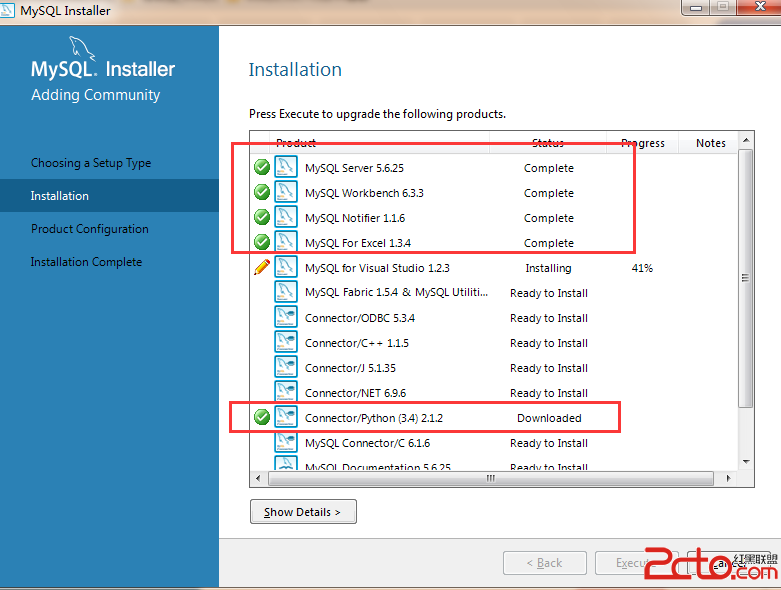The width and height of the screenshot is (781, 590).
Task: Select Connector/Python (3.4) 2.1.2 name
Action: coord(374,418)
